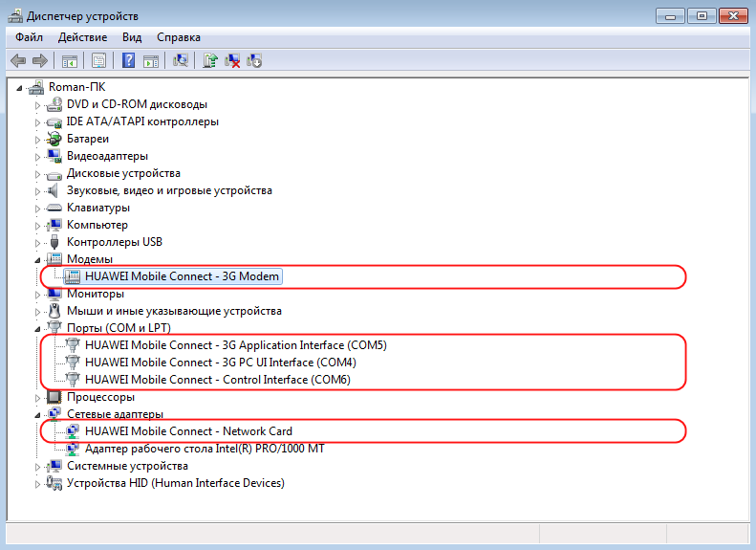Collapse the Порты (COM и LPT) node
Image resolution: width=756 pixels, height=550 pixels.
coord(38,328)
